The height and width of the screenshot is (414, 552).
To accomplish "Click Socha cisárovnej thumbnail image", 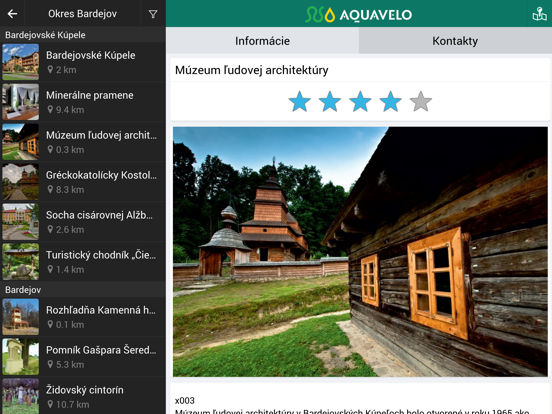I will (x=21, y=221).
